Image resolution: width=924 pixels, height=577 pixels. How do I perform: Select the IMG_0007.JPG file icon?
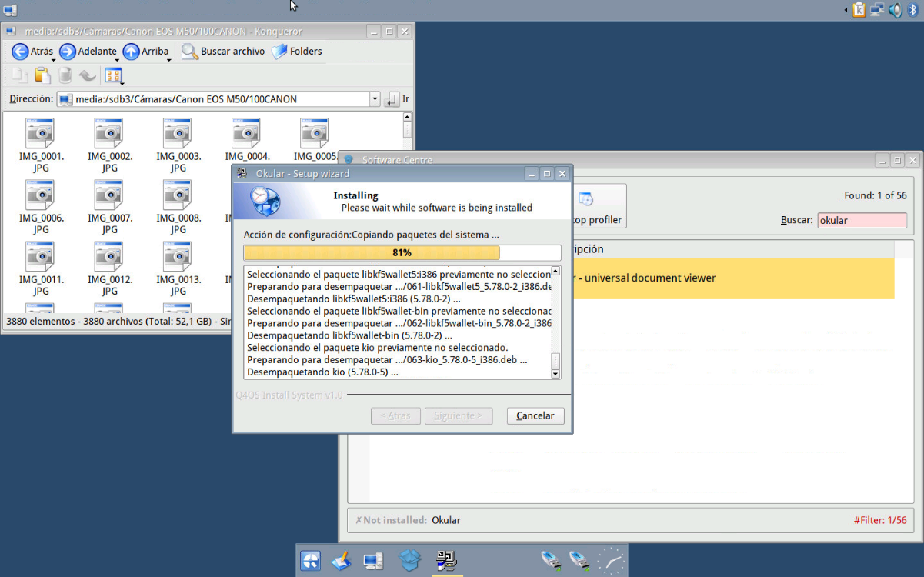(109, 196)
